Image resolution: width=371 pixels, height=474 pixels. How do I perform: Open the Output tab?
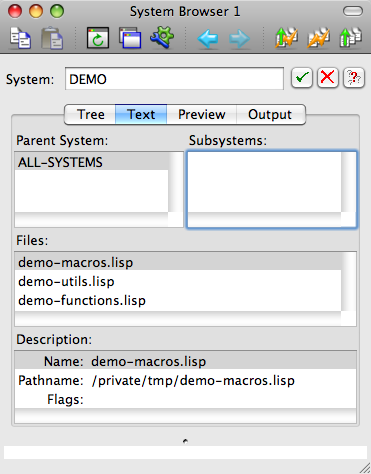tap(270, 115)
